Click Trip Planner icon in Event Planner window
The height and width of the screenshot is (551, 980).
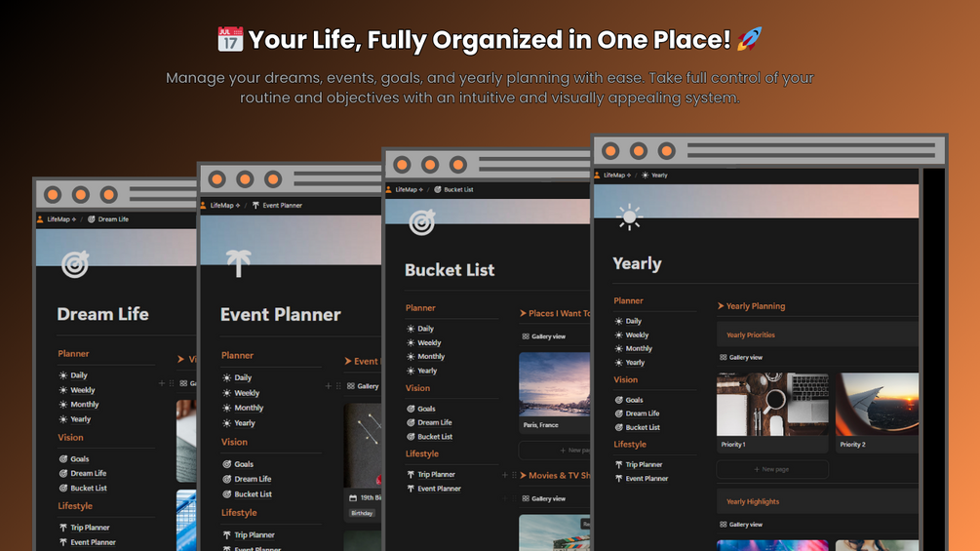(227, 534)
